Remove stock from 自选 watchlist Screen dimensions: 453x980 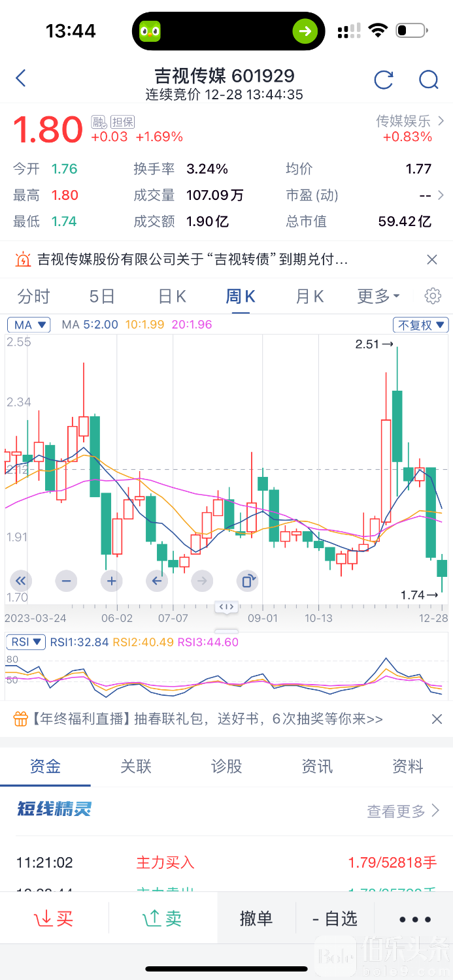[335, 919]
